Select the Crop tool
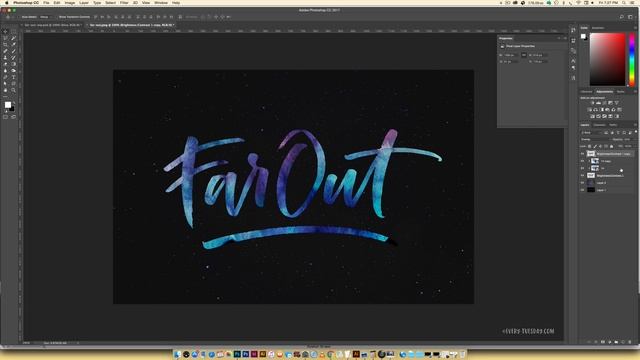The width and height of the screenshot is (640, 360). coord(5,44)
